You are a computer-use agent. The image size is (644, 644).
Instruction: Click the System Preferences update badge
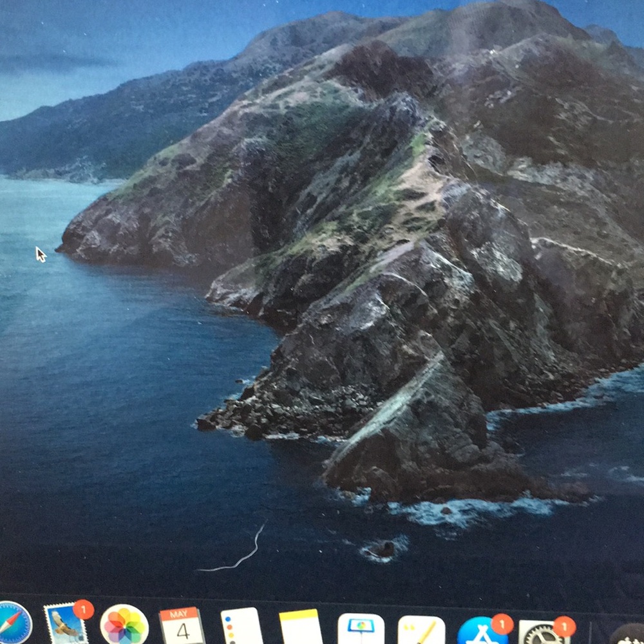563,626
